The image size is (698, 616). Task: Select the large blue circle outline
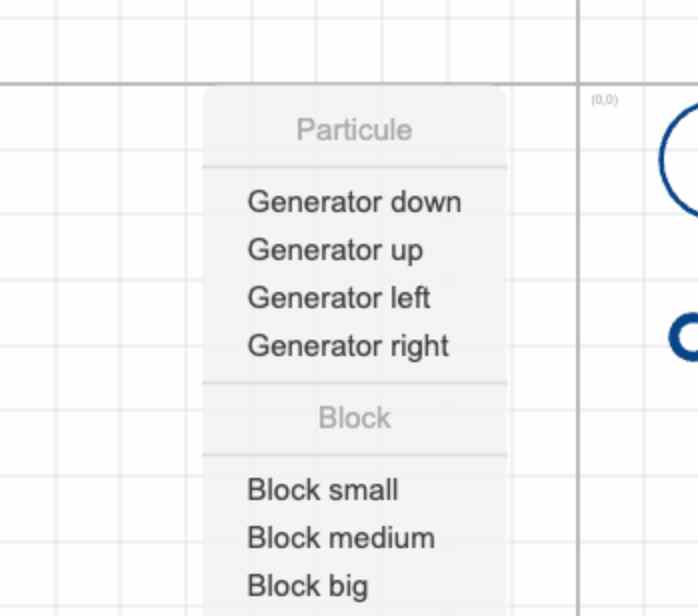(663, 160)
